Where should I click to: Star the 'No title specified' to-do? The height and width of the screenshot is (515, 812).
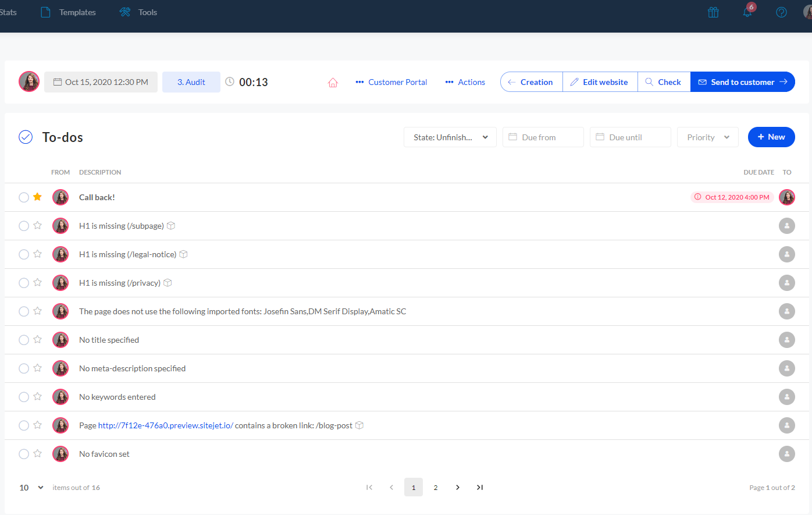tap(38, 339)
